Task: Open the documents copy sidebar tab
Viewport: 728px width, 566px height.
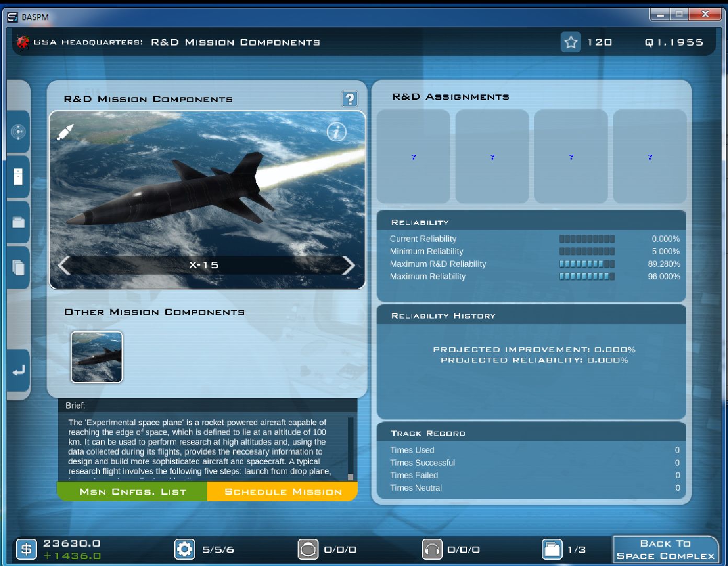Action: (18, 267)
